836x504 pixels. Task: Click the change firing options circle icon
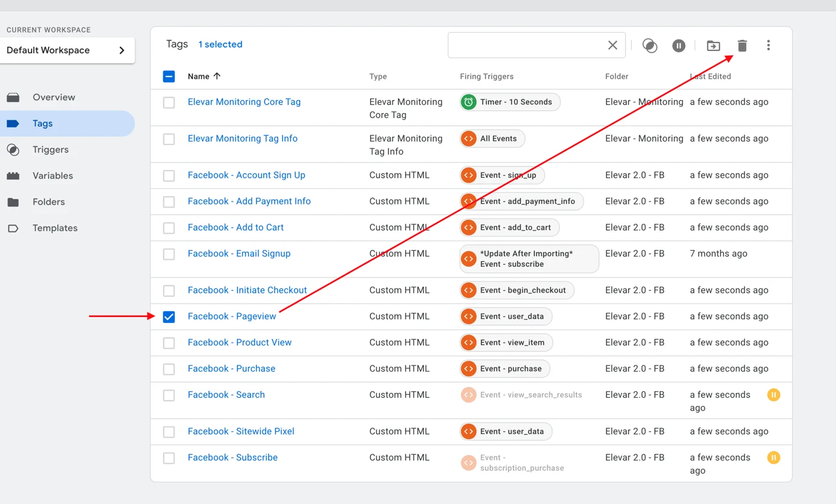click(649, 46)
